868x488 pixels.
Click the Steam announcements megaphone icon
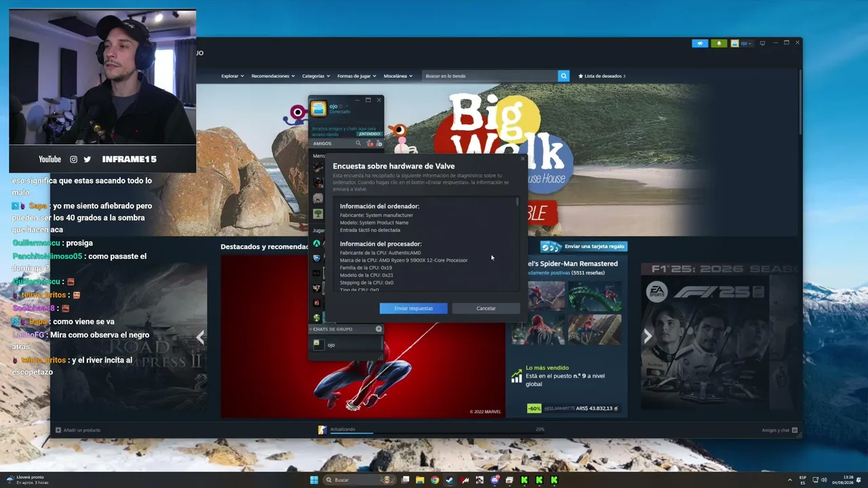coord(700,43)
